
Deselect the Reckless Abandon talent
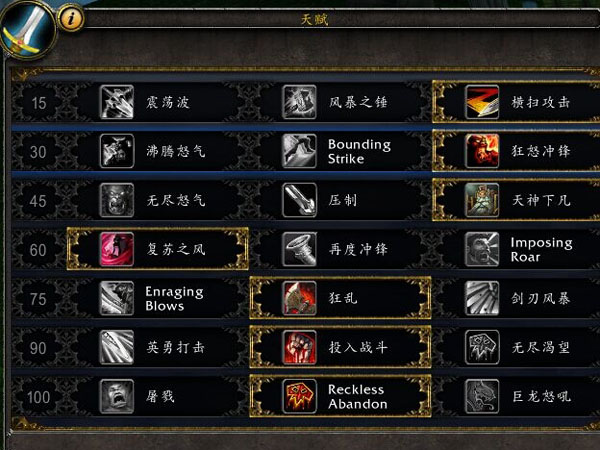coord(340,396)
